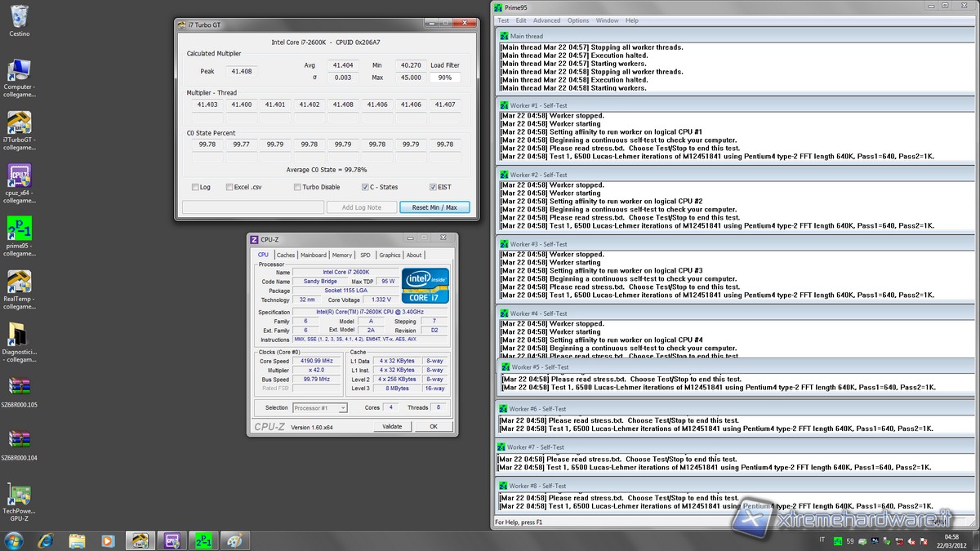Uncheck the EIST checkbox

tap(432, 187)
